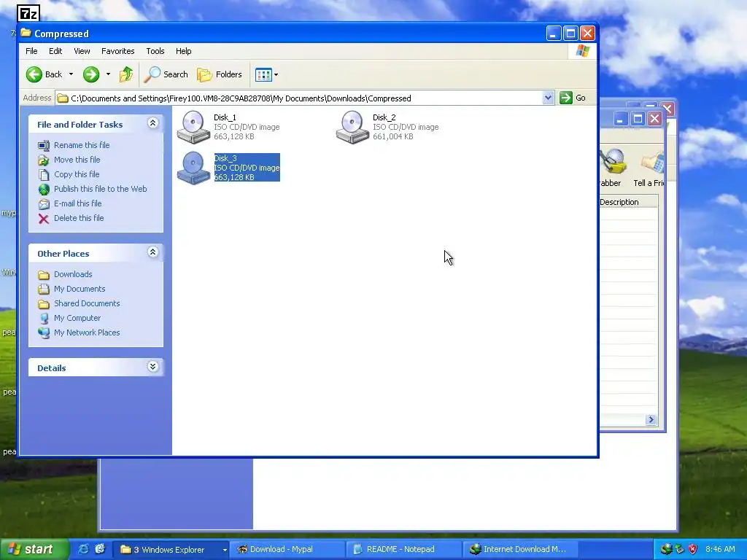Open the Forward history dropdown arrow
The image size is (747, 560).
108,74
